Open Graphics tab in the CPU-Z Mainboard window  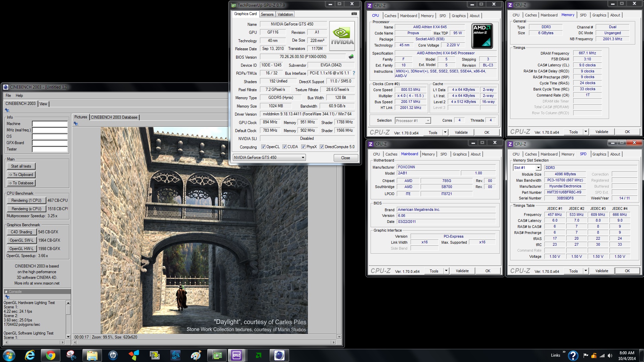point(460,154)
